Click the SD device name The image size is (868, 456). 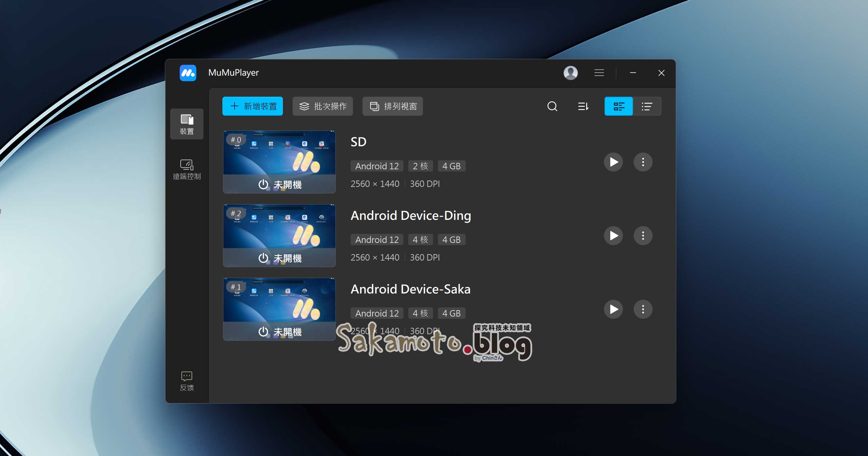point(358,142)
